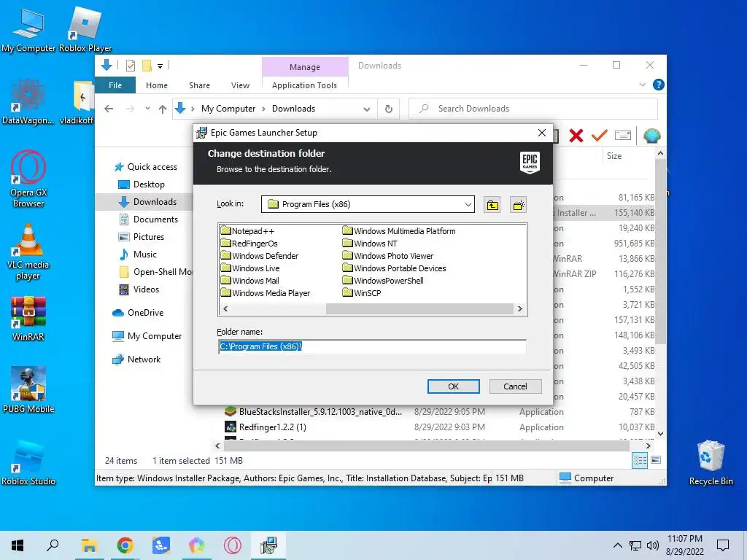The height and width of the screenshot is (560, 747).
Task: Click the up one level folder icon
Action: [492, 205]
